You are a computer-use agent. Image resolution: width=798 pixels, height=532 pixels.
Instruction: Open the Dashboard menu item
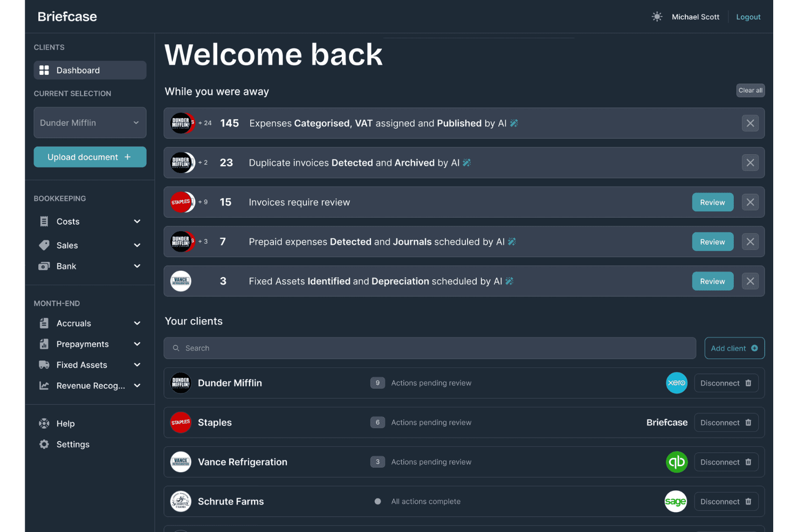click(90, 70)
